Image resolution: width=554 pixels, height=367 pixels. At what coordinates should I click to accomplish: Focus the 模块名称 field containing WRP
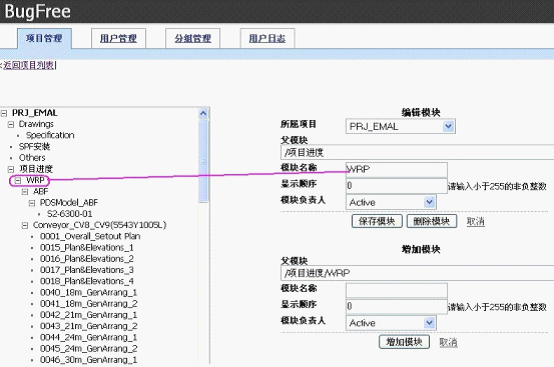click(396, 170)
